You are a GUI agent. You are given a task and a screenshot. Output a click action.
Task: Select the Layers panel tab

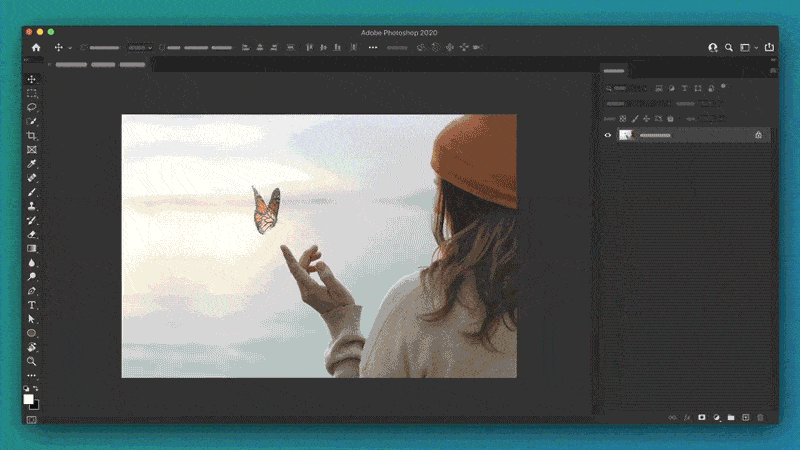(614, 71)
